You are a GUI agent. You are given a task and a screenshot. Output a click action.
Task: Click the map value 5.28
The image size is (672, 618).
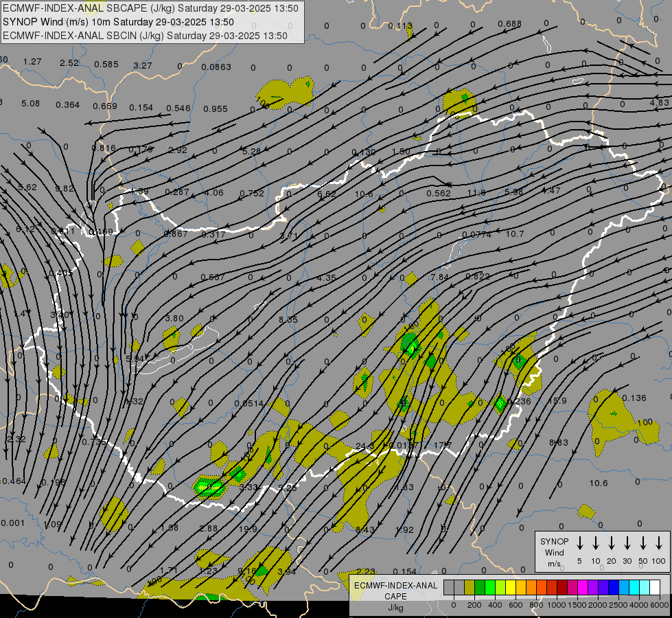point(251,151)
